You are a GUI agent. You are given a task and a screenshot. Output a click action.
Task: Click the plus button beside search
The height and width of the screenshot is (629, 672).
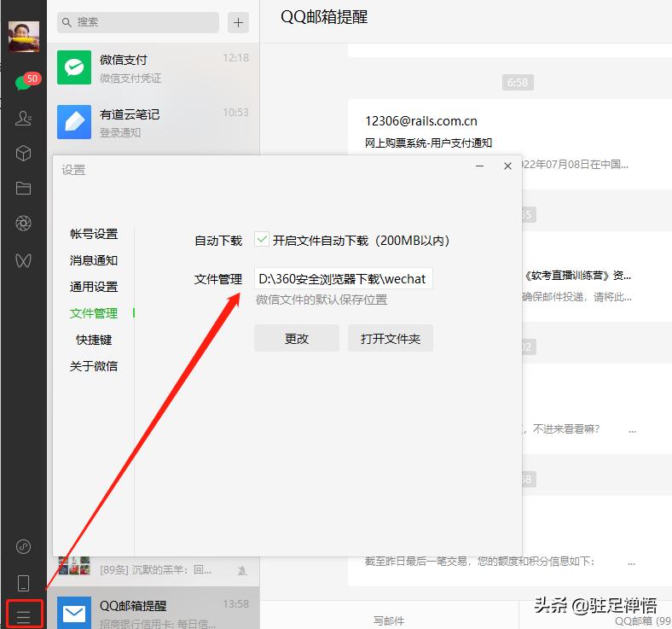(238, 22)
